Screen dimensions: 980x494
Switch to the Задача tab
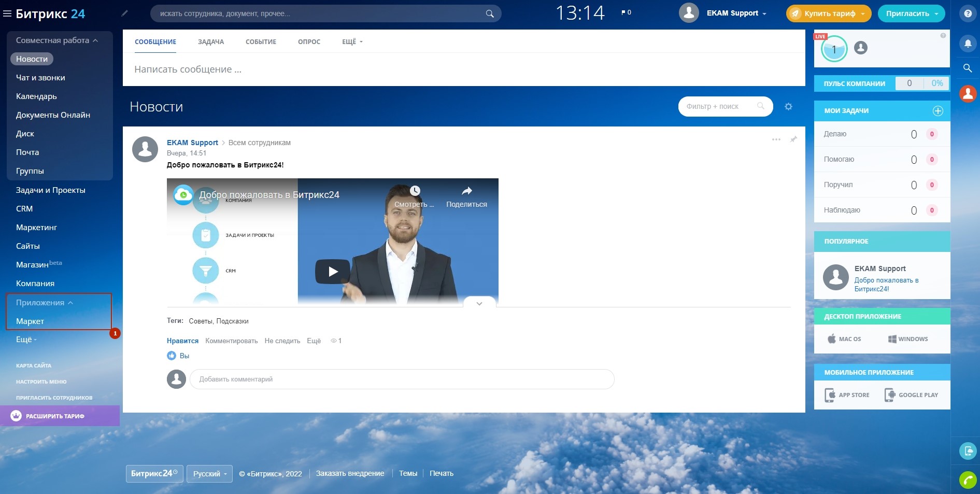(211, 42)
